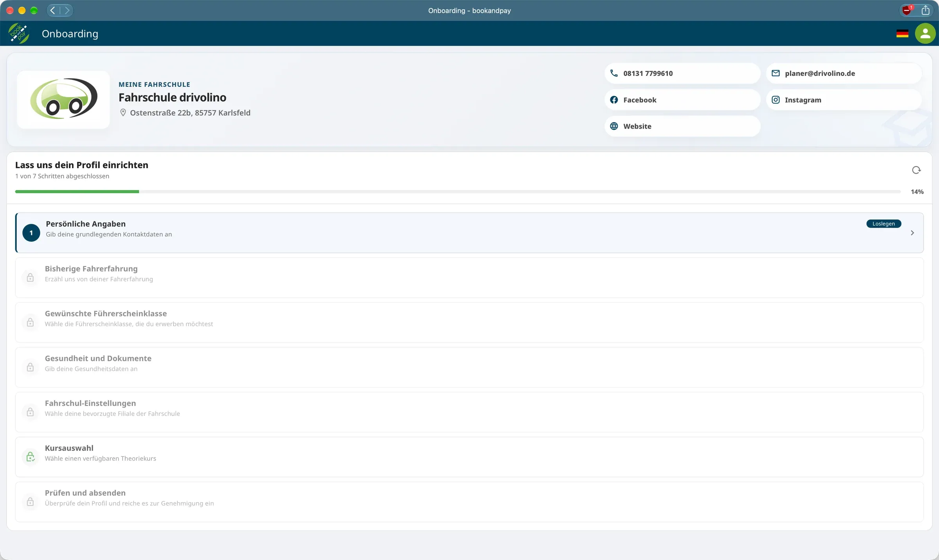939x560 pixels.
Task: Switch language via German flag icon
Action: (902, 34)
